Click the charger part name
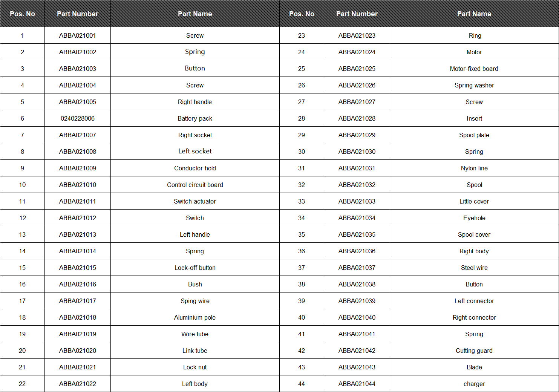559x392 pixels. pos(474,384)
